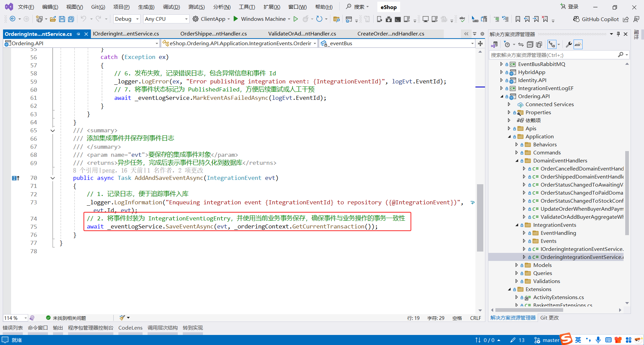Expand the EventBusRabbitMQ project node
The width and height of the screenshot is (644, 345).
coord(501,64)
